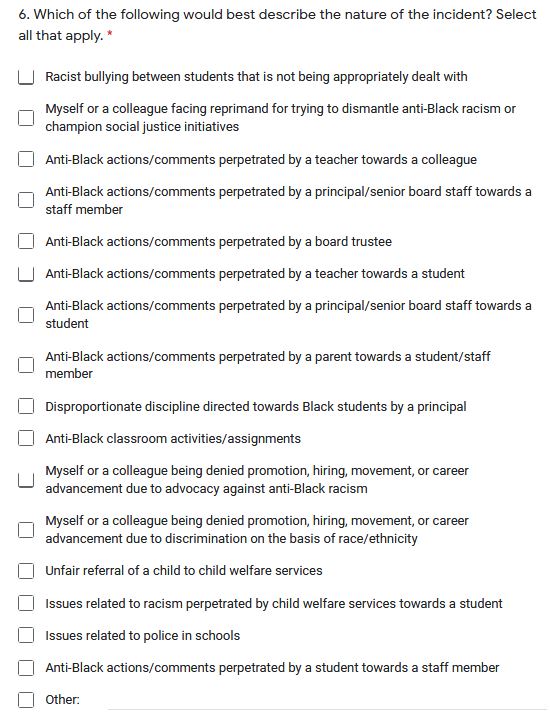Tick 'perpetrated by a teacher towards a colleague'
550x722 pixels.
coord(26,159)
